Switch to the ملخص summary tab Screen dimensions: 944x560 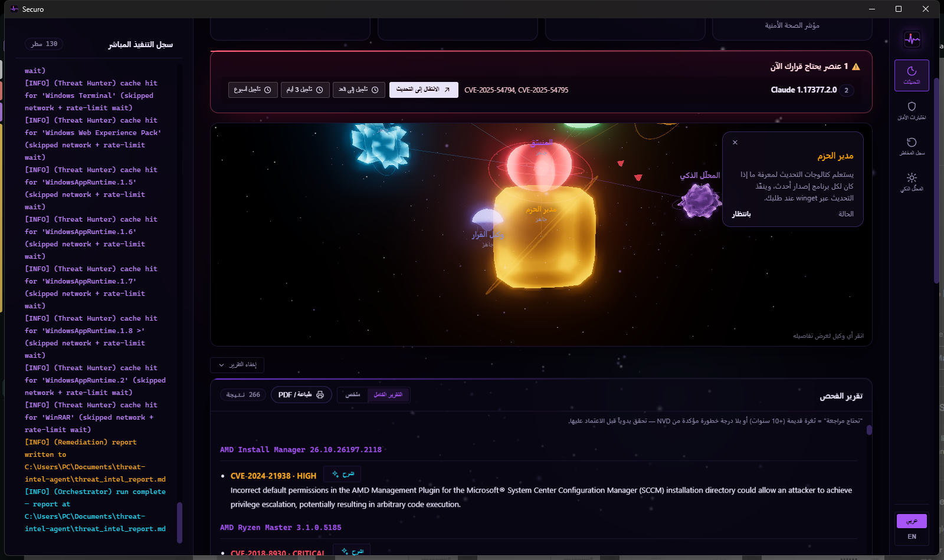pyautogui.click(x=353, y=395)
